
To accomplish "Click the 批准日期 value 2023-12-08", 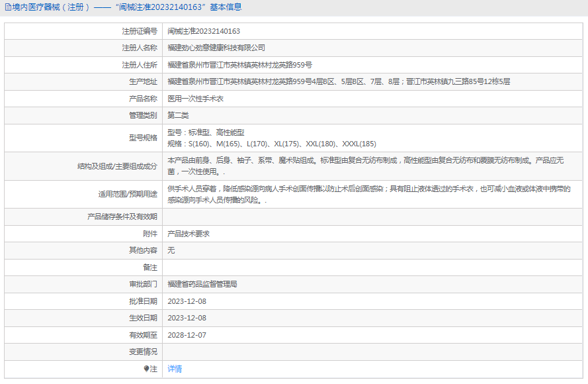I will click(x=187, y=301).
